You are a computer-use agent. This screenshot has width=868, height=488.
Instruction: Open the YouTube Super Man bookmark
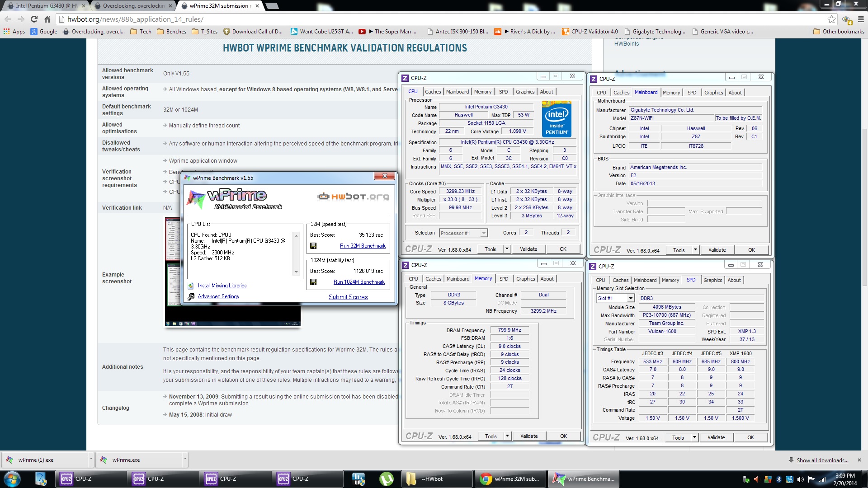(x=387, y=32)
